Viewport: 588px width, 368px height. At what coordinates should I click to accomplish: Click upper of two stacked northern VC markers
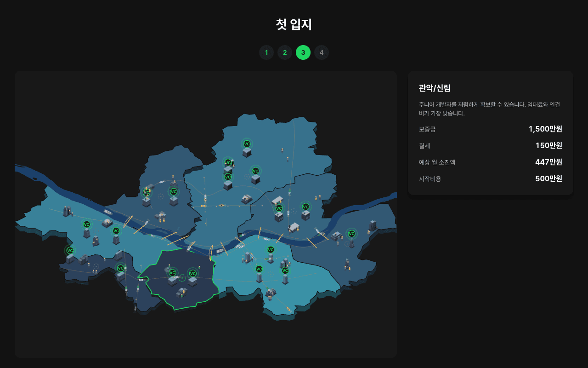[228, 163]
